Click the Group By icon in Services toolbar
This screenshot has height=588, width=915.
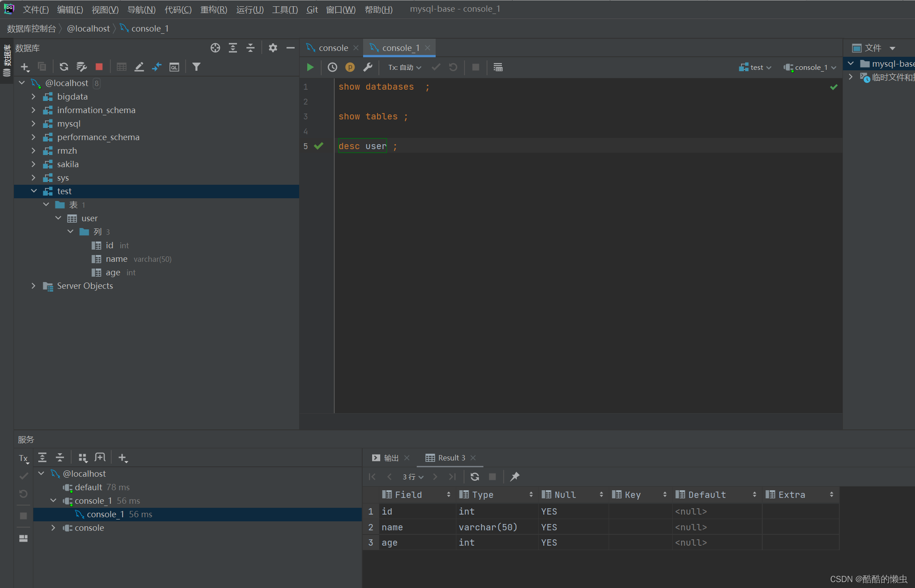[x=82, y=458]
